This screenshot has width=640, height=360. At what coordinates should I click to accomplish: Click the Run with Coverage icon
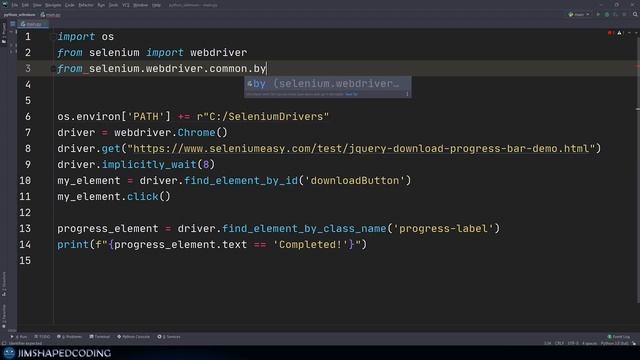click(616, 15)
